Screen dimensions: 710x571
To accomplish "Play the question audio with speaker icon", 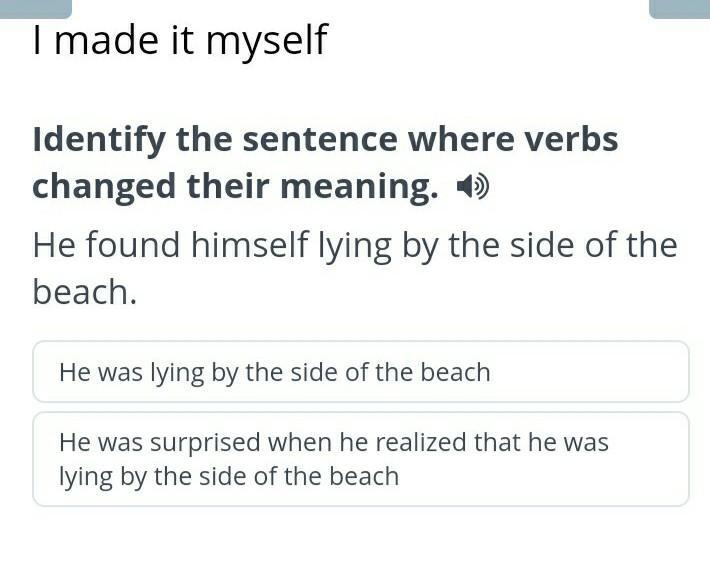I will (x=472, y=186).
